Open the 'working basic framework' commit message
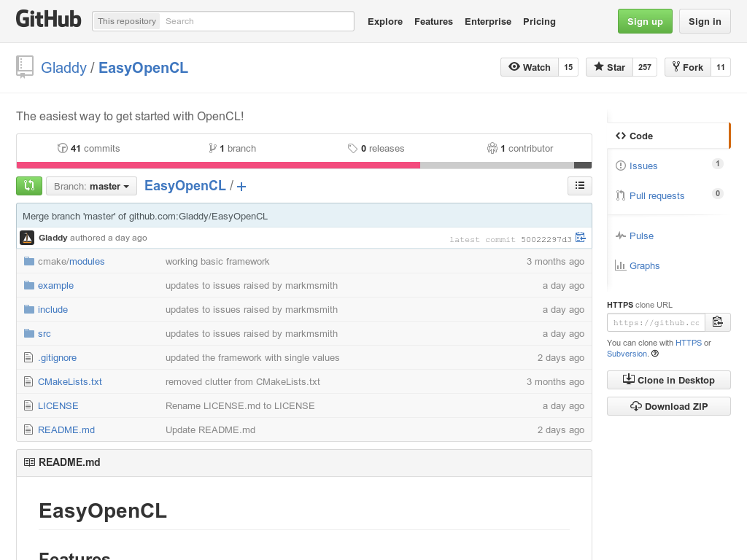This screenshot has width=747, height=560. pos(217,262)
